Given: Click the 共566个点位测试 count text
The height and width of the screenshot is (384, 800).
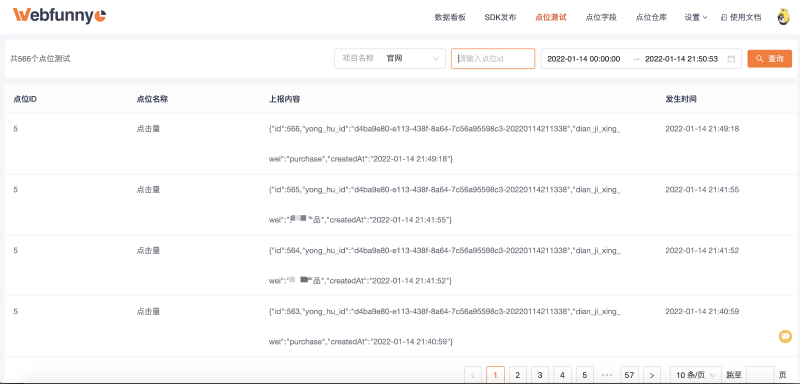Looking at the screenshot, I should pyautogui.click(x=40, y=59).
